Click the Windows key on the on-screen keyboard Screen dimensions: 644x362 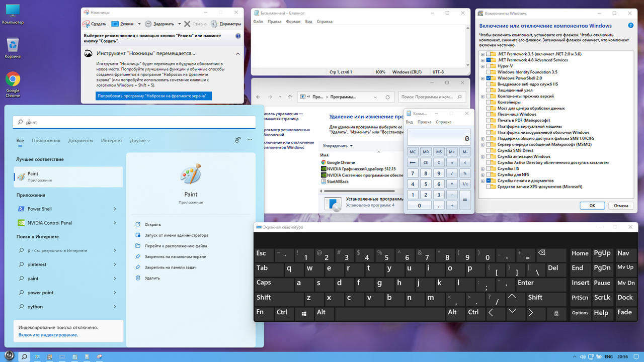click(304, 313)
